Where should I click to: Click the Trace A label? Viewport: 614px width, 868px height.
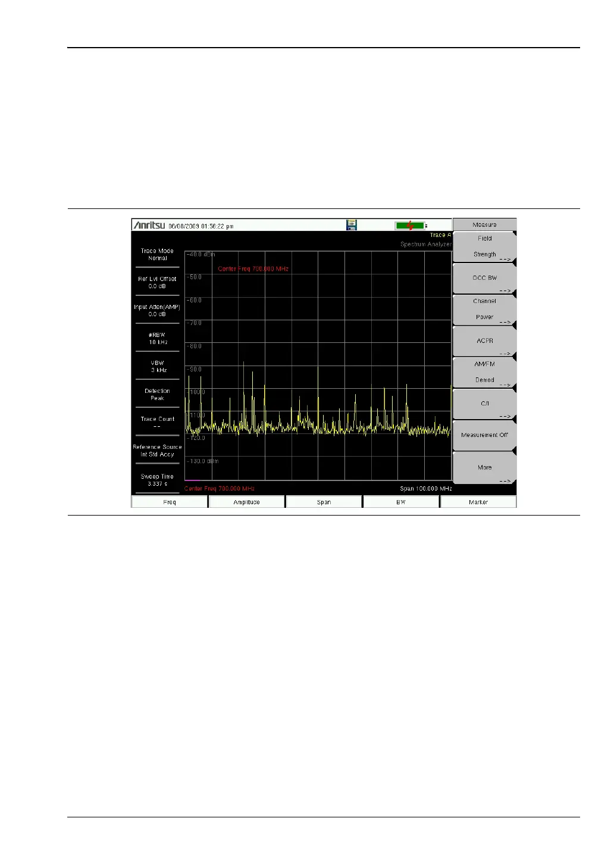click(x=441, y=235)
